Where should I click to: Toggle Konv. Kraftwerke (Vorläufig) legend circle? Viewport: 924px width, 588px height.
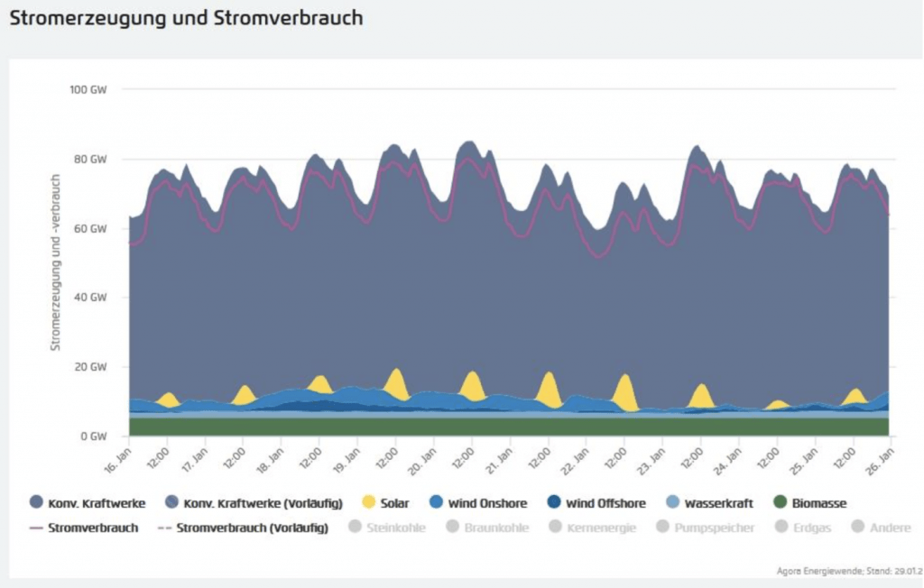tap(171, 502)
